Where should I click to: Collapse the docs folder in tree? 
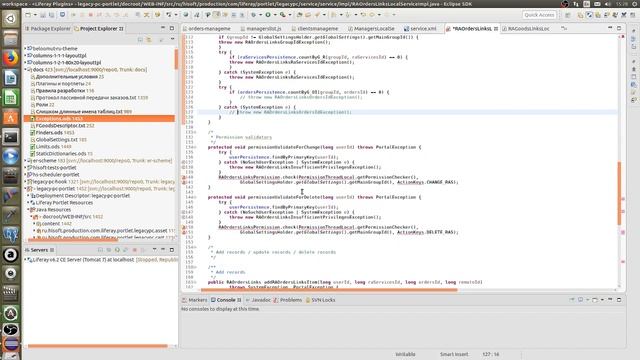pyautogui.click(x=25, y=70)
